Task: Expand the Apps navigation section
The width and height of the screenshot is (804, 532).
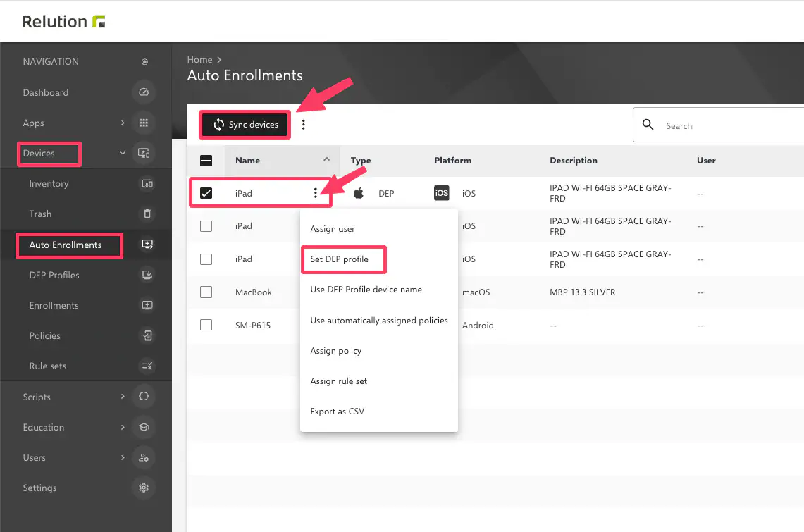Action: tap(123, 123)
